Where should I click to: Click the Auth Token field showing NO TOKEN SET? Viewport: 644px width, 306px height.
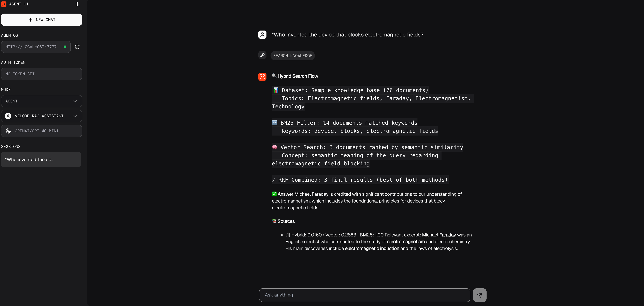(x=41, y=74)
